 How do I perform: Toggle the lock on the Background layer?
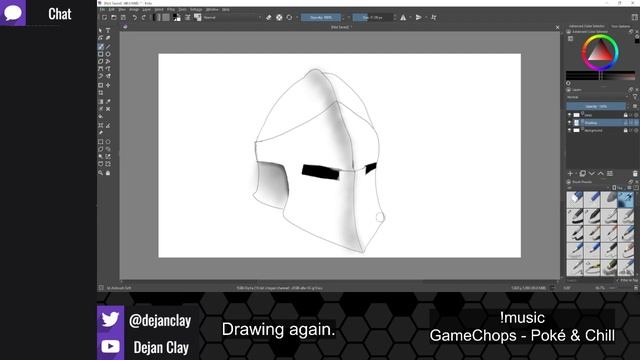click(625, 131)
